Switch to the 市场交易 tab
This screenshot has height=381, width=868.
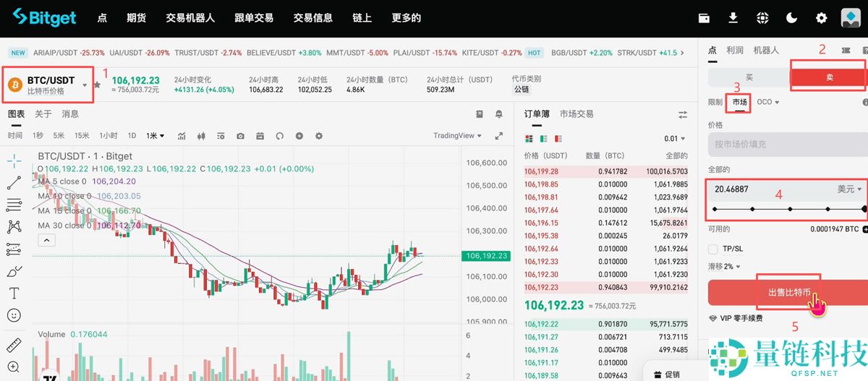click(x=576, y=114)
